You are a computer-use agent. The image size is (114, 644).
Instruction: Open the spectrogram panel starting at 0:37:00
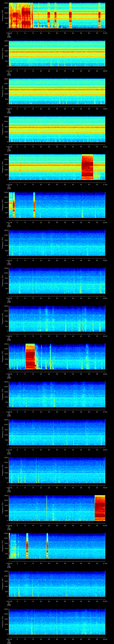[57, 54]
